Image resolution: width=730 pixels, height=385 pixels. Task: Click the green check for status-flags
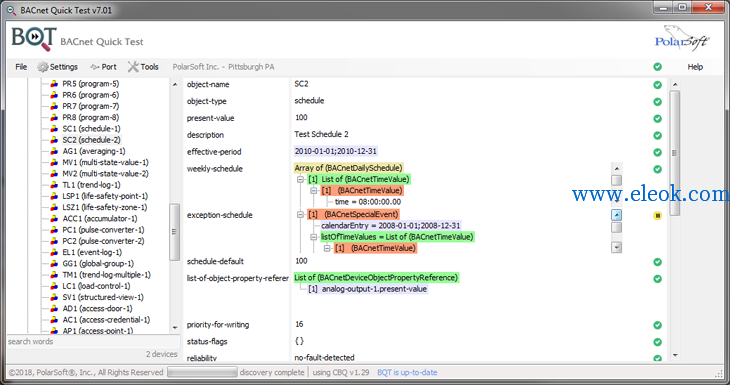657,342
